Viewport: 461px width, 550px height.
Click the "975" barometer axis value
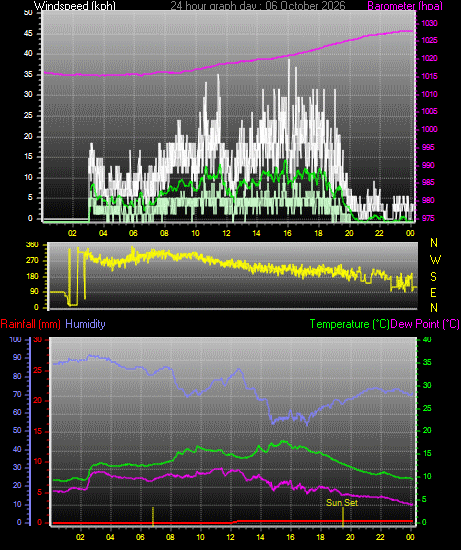(x=428, y=219)
